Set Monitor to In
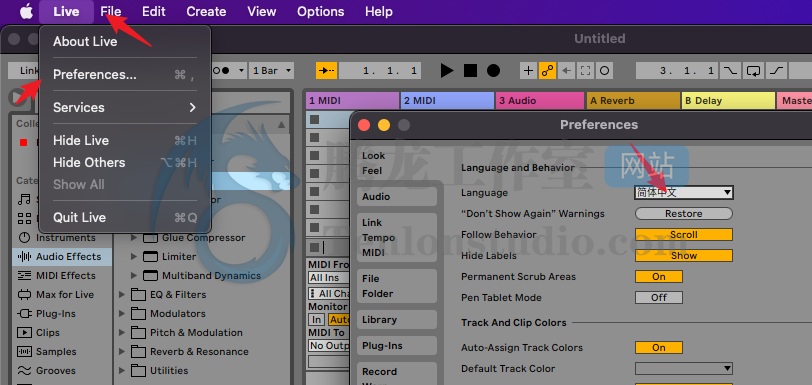The width and height of the screenshot is (812, 385). tap(316, 320)
